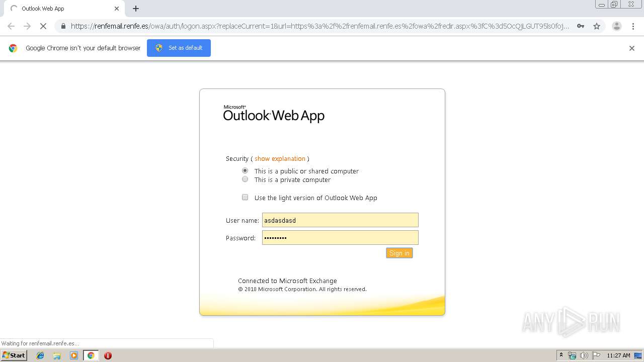Screen dimensions: 644x362
Task: Click the 'Connected to Microsoft Exchange' text
Action: pos(287,281)
